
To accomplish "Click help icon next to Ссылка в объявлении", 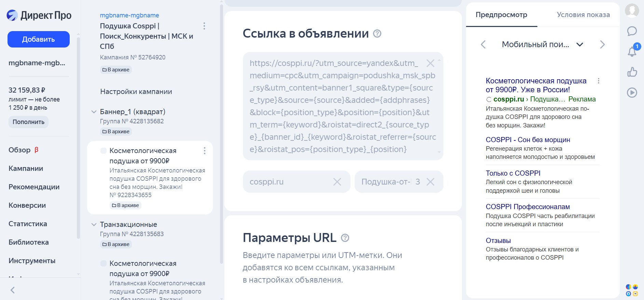I will point(377,33).
